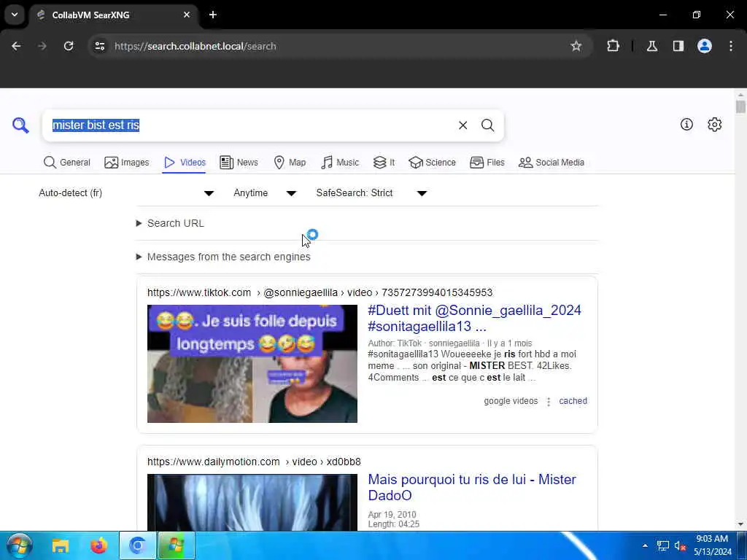Screen dimensions: 747x560
Task: Click the tiktok.com result URL
Action: point(320,292)
